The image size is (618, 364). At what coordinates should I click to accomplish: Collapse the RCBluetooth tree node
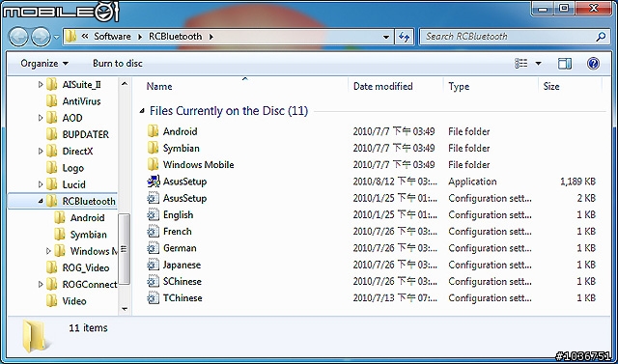(x=41, y=201)
